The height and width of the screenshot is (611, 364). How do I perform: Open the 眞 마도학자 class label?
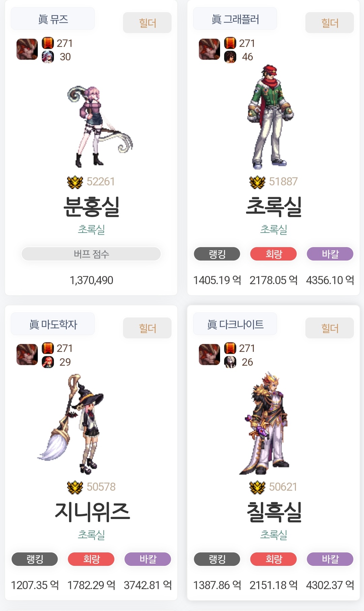(53, 324)
